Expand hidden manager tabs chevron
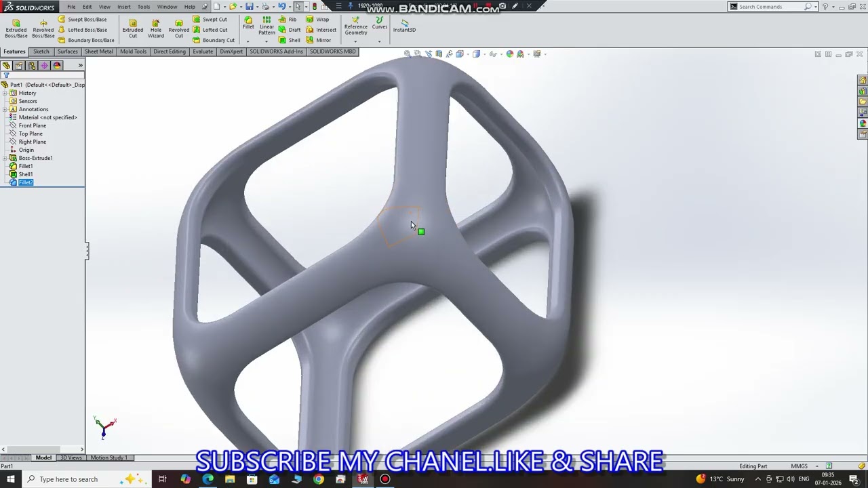 80,66
